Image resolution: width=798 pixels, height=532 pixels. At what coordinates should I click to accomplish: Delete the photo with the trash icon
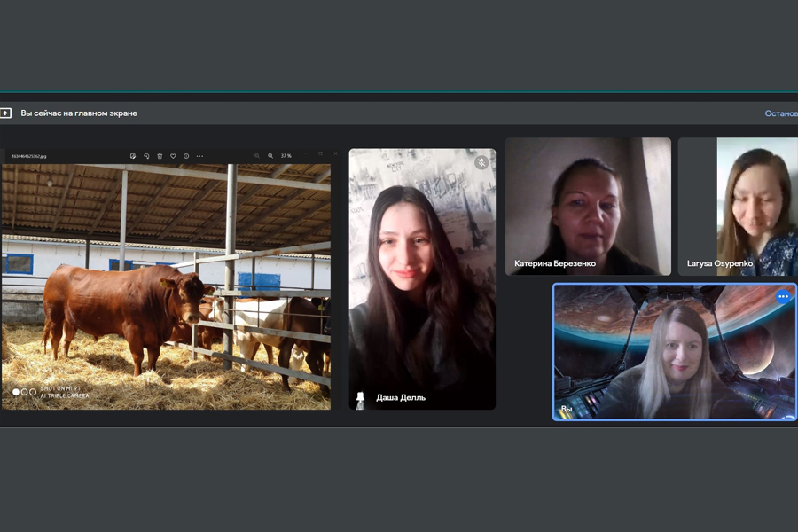click(x=160, y=156)
